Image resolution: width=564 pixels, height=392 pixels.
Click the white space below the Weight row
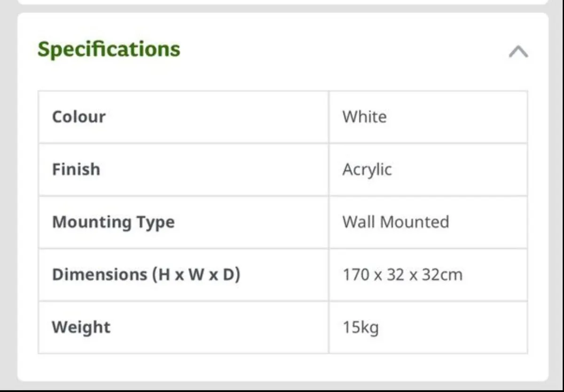[282, 367]
